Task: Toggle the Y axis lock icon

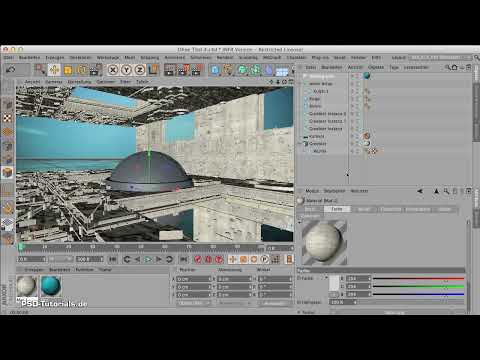Action: tap(126, 70)
